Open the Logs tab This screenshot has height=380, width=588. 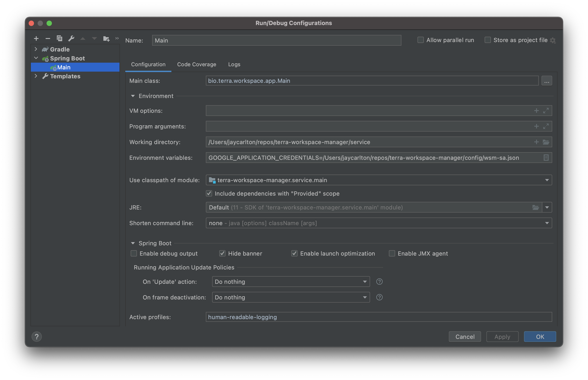tap(234, 64)
